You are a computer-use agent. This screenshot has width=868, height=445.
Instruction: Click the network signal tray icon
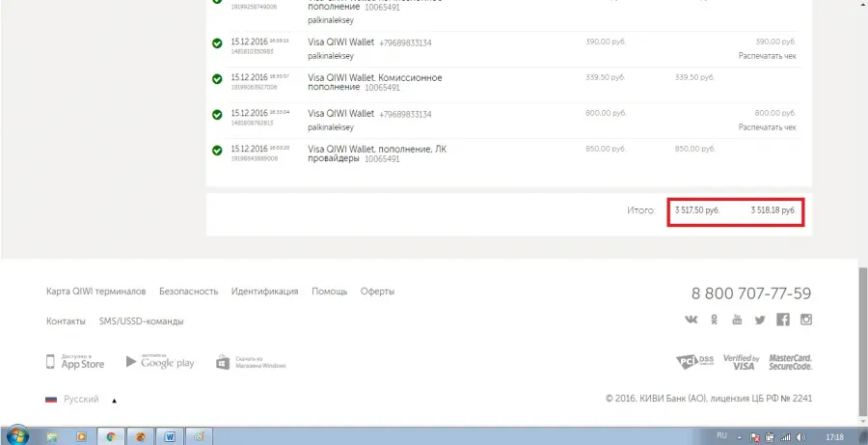click(x=785, y=436)
